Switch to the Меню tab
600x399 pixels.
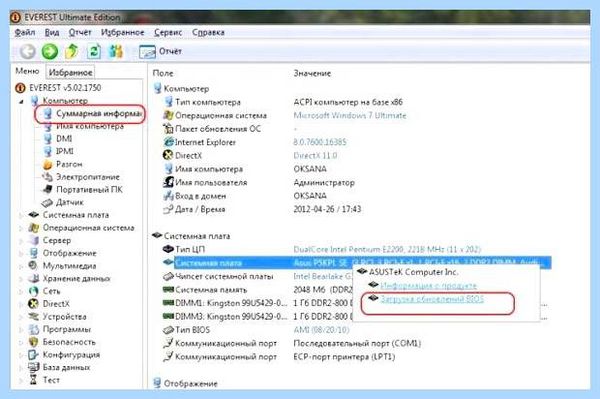(27, 72)
